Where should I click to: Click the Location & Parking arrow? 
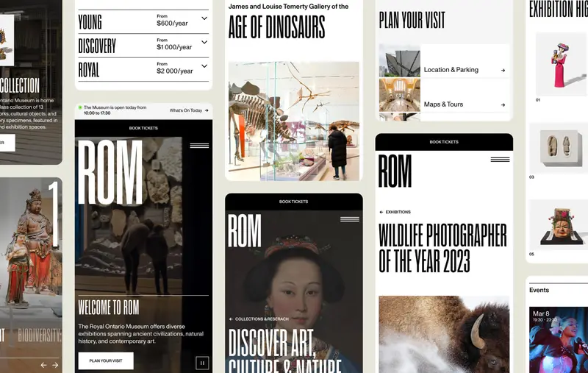click(503, 70)
